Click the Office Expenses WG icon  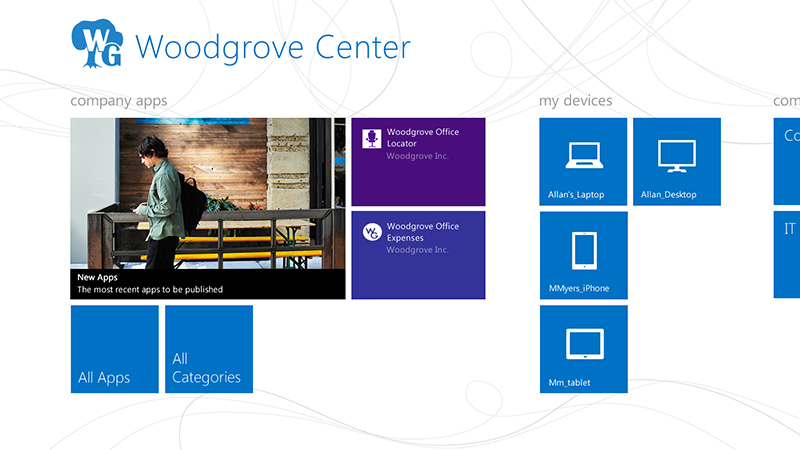pos(371,231)
